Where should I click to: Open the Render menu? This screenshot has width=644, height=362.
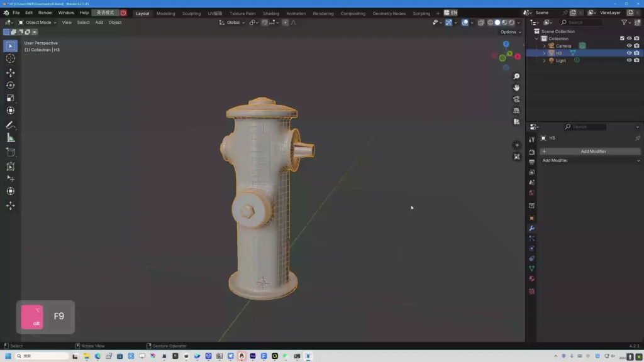[45, 13]
